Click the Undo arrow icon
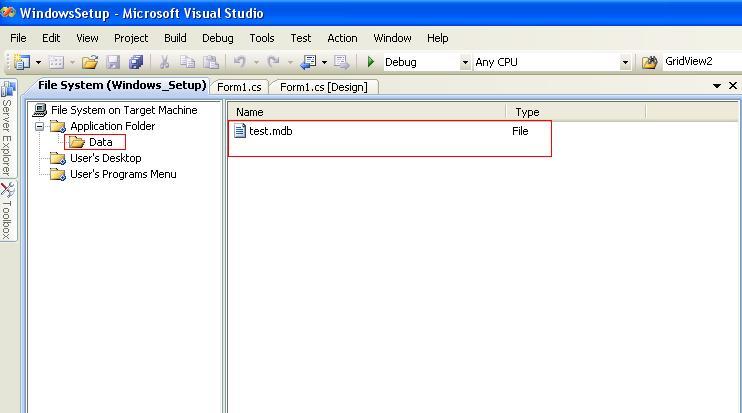 click(x=240, y=62)
